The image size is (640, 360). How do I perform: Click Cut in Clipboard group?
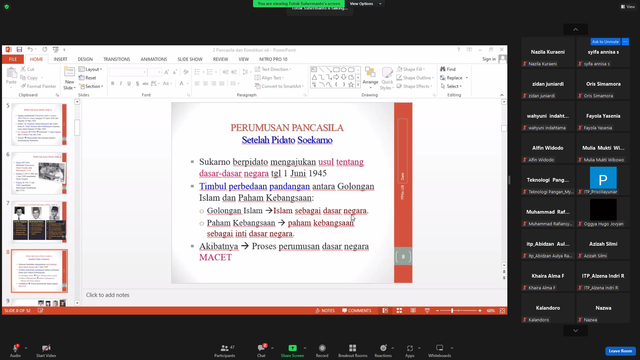point(27,69)
